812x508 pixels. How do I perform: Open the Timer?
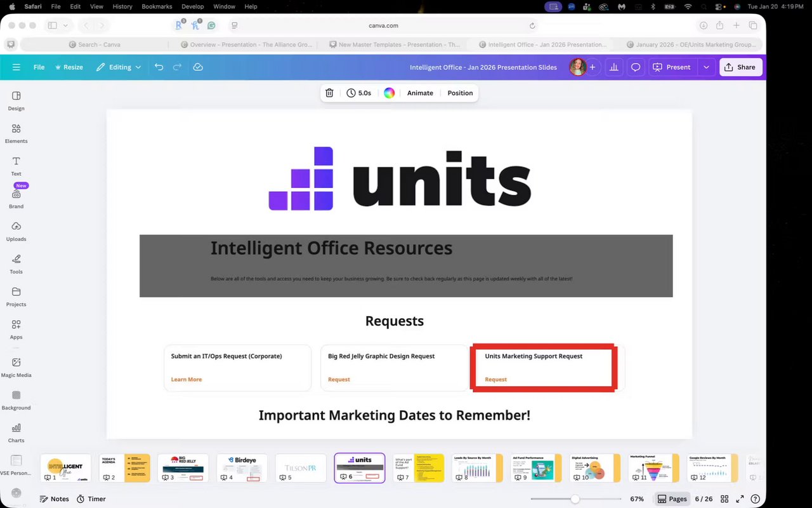(x=91, y=499)
